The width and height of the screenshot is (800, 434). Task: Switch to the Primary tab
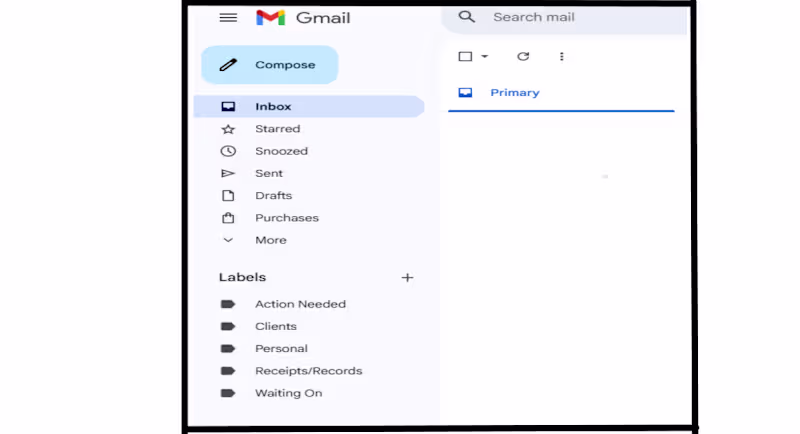[x=561, y=93]
